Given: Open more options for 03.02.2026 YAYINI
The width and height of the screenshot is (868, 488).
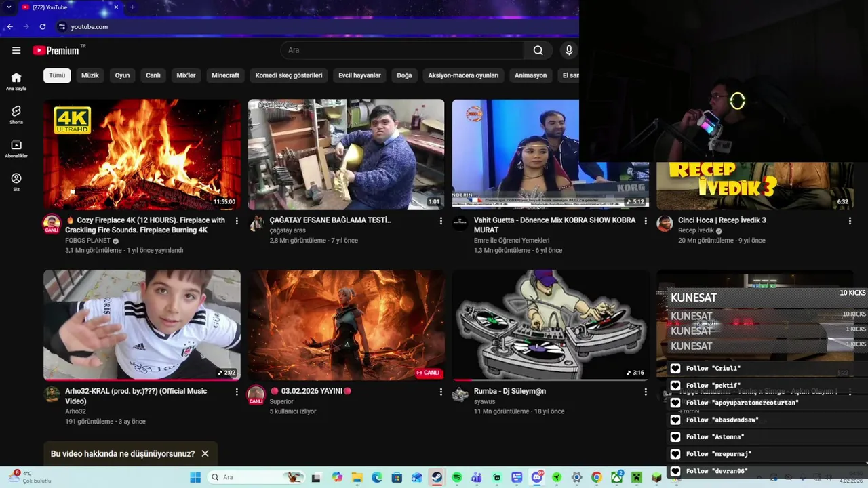Looking at the screenshot, I should pyautogui.click(x=441, y=392).
